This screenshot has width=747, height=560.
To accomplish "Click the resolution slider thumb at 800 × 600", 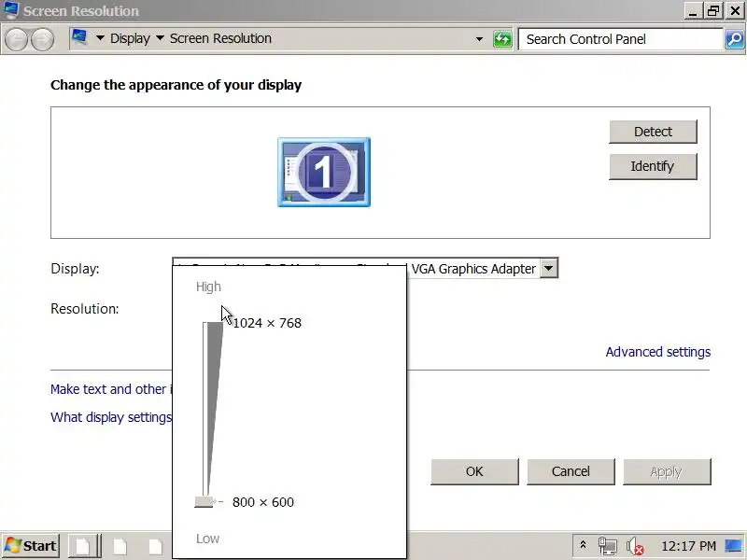I will pyautogui.click(x=204, y=501).
